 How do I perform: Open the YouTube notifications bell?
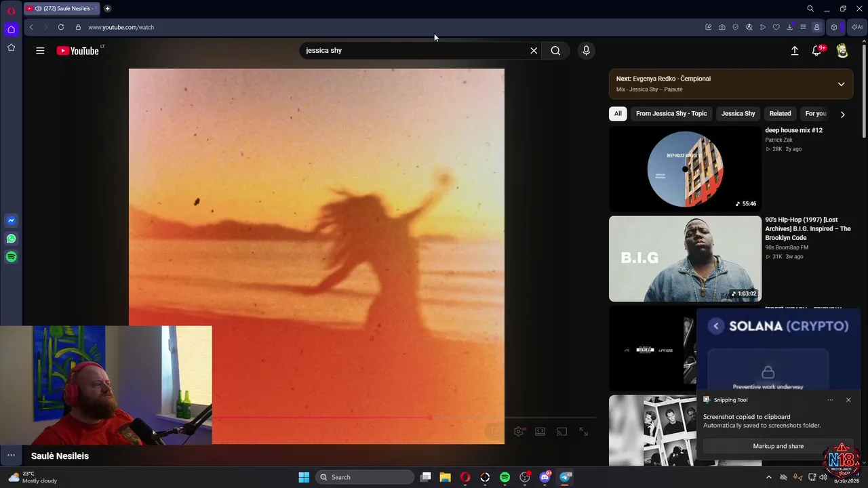coord(817,51)
